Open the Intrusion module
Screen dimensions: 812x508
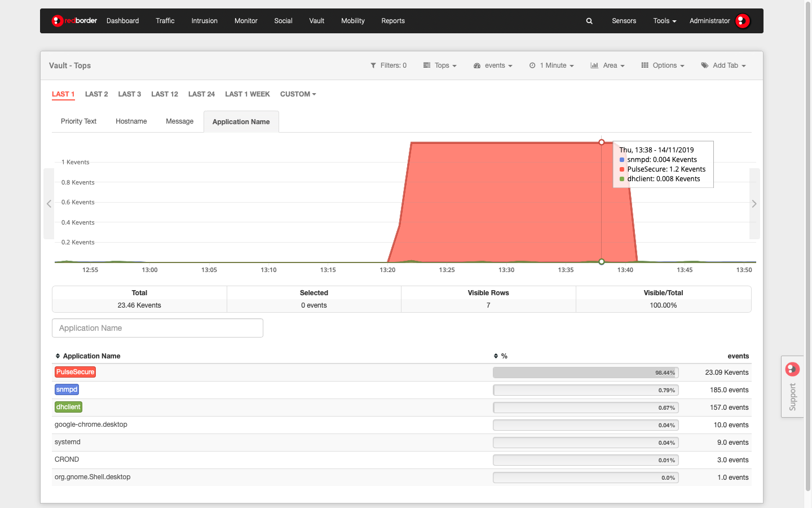click(204, 21)
